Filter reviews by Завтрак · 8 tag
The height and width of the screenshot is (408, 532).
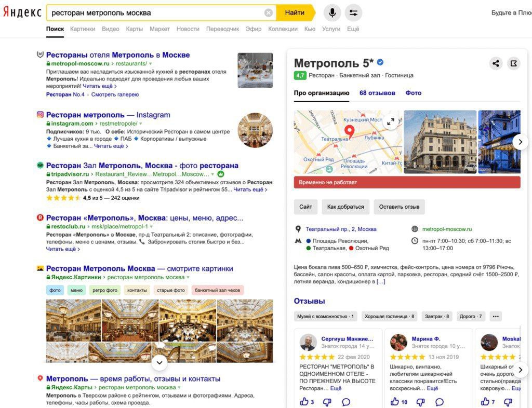click(x=437, y=317)
